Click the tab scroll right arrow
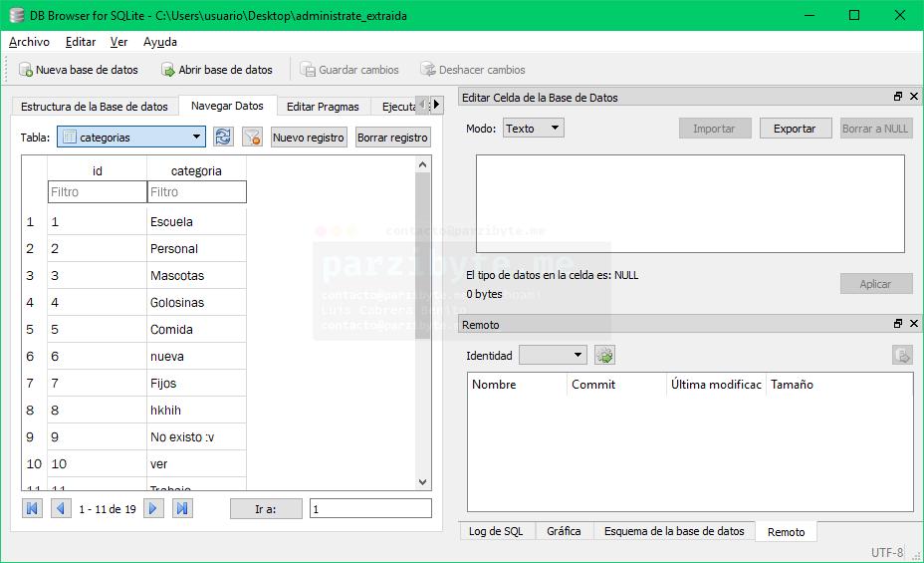Viewport: 924px width, 563px height. click(x=437, y=105)
